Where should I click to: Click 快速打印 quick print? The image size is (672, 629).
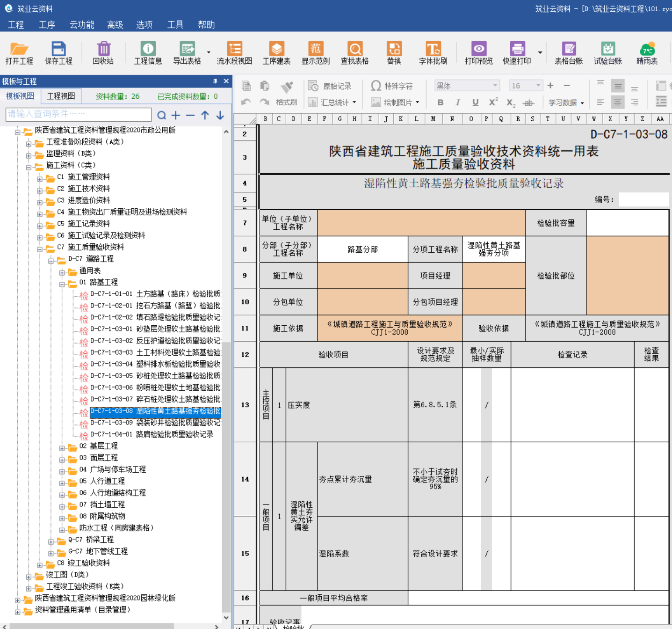pos(517,53)
